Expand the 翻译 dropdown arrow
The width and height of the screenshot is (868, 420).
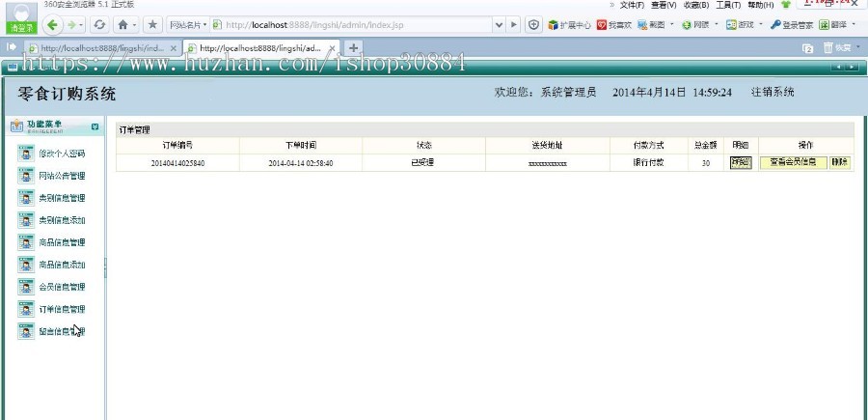pyautogui.click(x=854, y=24)
